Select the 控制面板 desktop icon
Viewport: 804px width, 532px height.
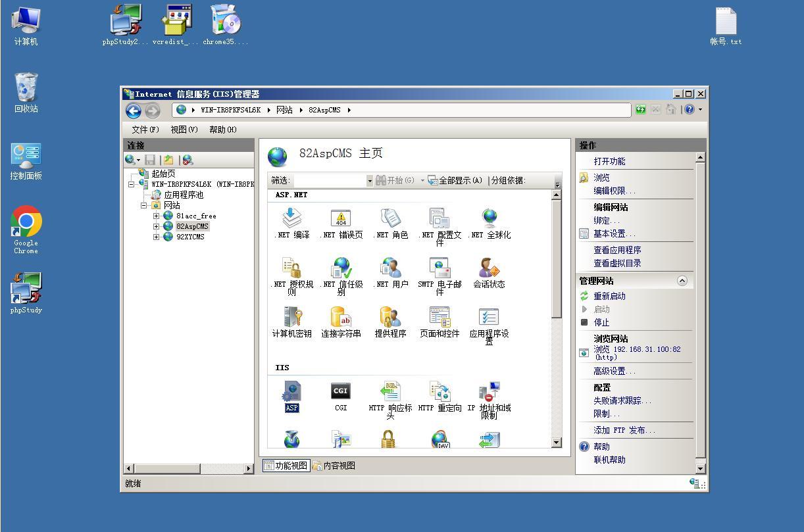(26, 161)
